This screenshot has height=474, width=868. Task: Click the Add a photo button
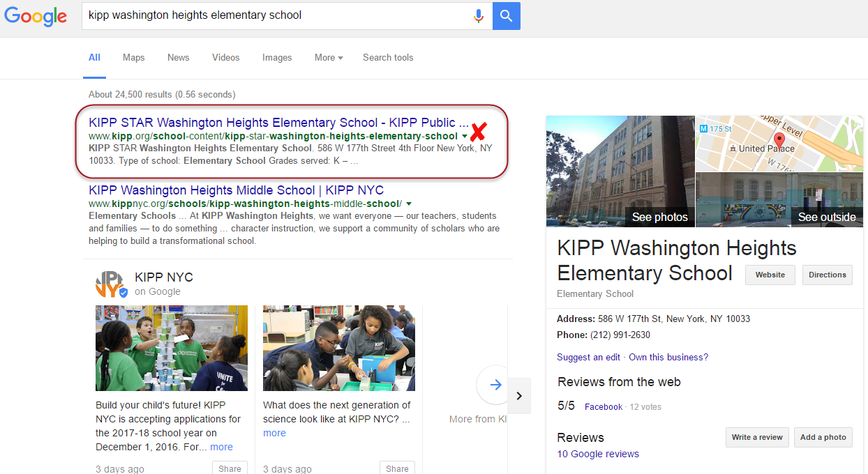[x=823, y=437]
